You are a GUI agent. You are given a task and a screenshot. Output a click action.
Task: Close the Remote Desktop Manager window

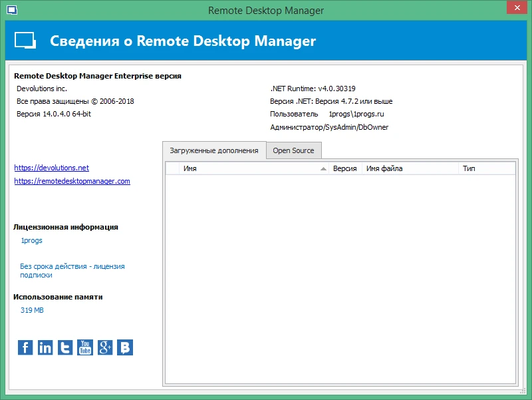click(x=517, y=7)
